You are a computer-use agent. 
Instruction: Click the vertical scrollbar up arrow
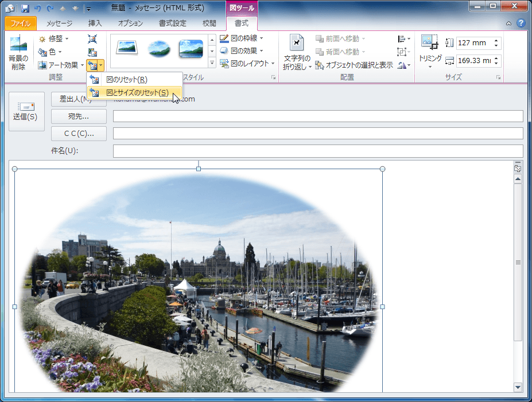518,179
